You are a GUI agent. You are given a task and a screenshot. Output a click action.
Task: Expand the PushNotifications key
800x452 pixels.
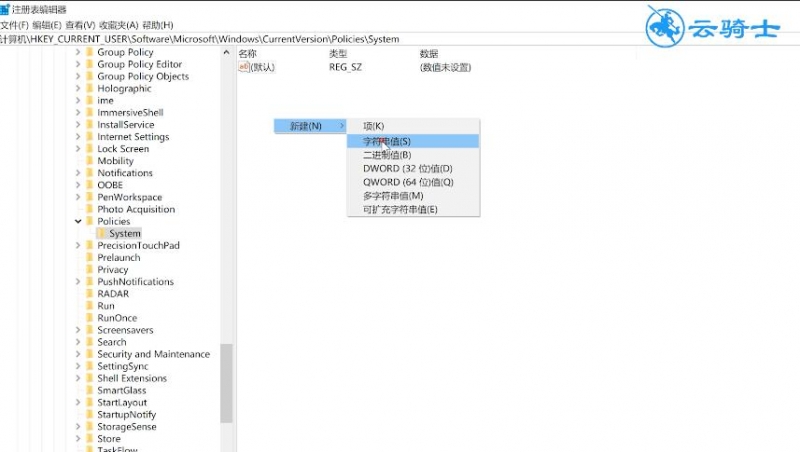coord(78,282)
